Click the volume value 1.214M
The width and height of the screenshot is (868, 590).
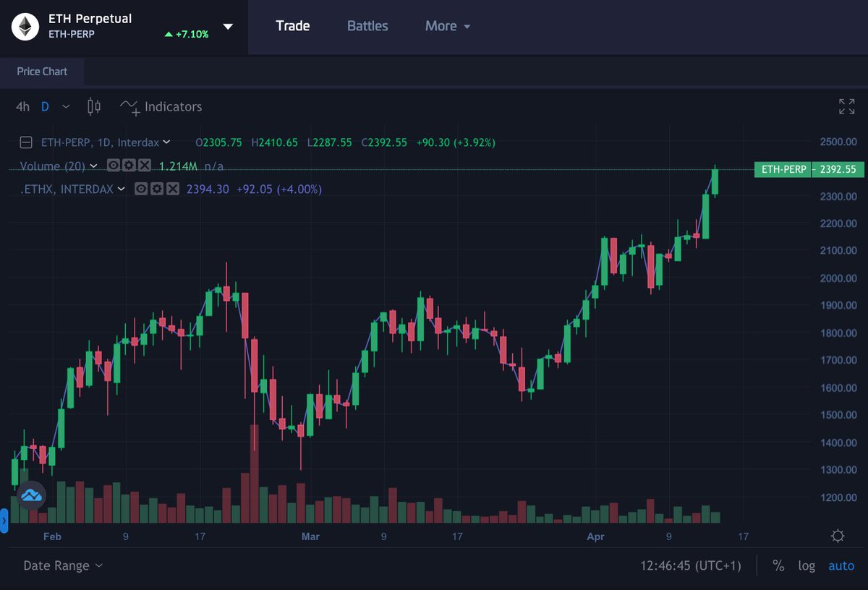click(x=179, y=166)
